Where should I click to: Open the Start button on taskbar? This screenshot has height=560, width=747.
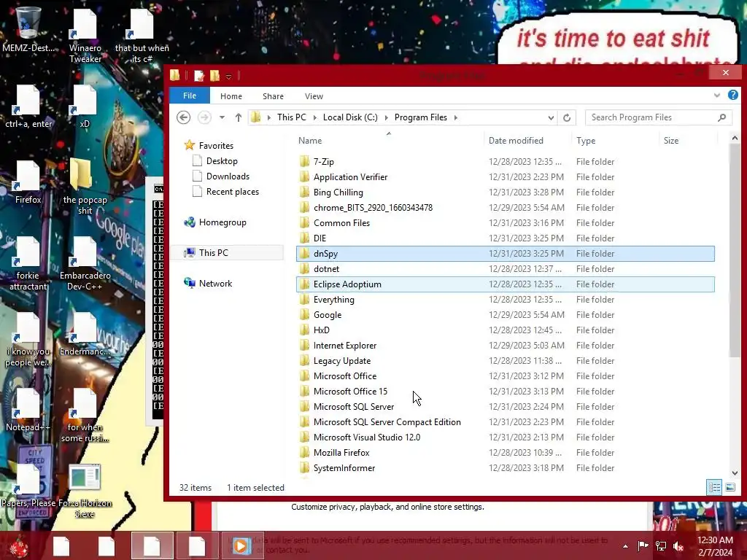19,546
